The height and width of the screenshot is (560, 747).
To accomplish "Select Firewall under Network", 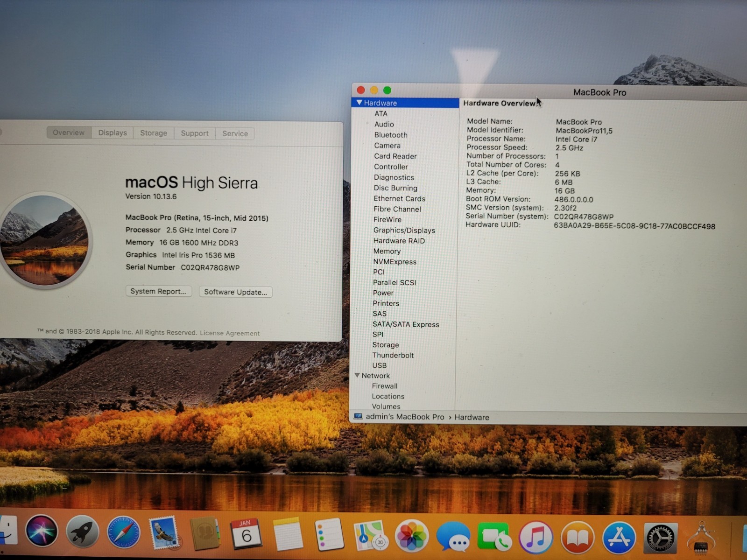I will click(385, 386).
